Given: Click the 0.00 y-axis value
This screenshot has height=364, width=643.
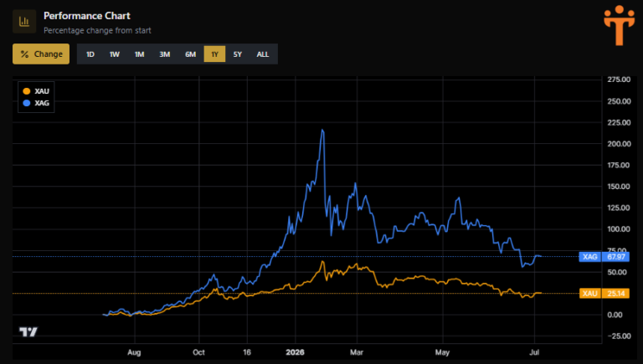Looking at the screenshot, I should 615,315.
